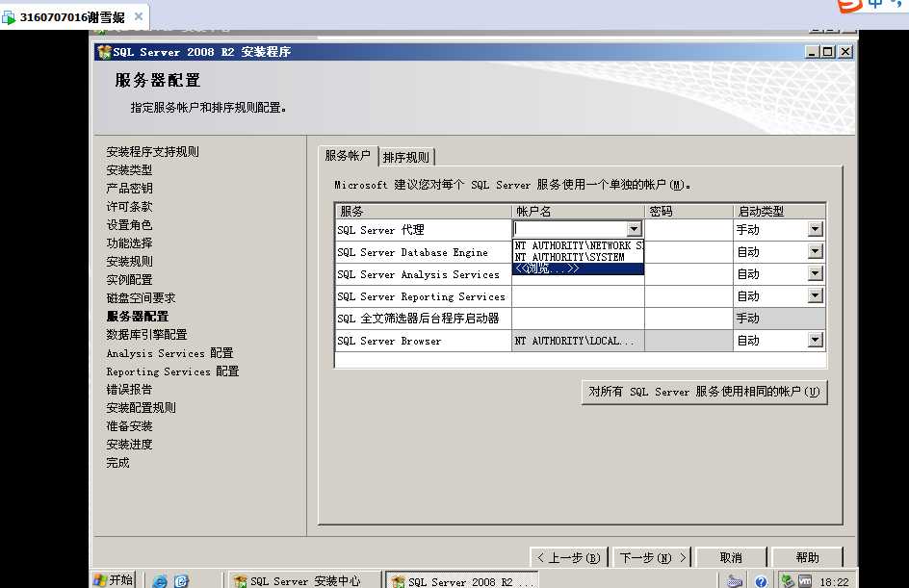The image size is (909, 588).
Task: Select the SQL Server Reporting Services label
Action: click(422, 296)
